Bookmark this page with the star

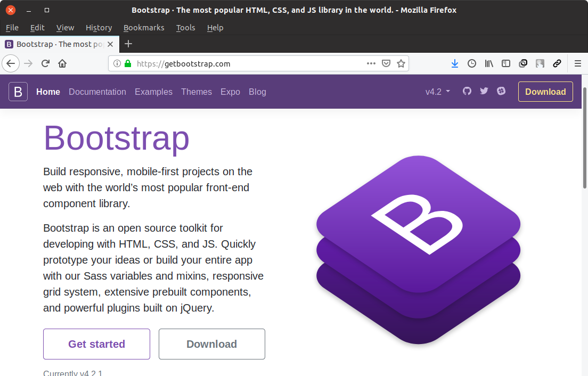tap(401, 63)
